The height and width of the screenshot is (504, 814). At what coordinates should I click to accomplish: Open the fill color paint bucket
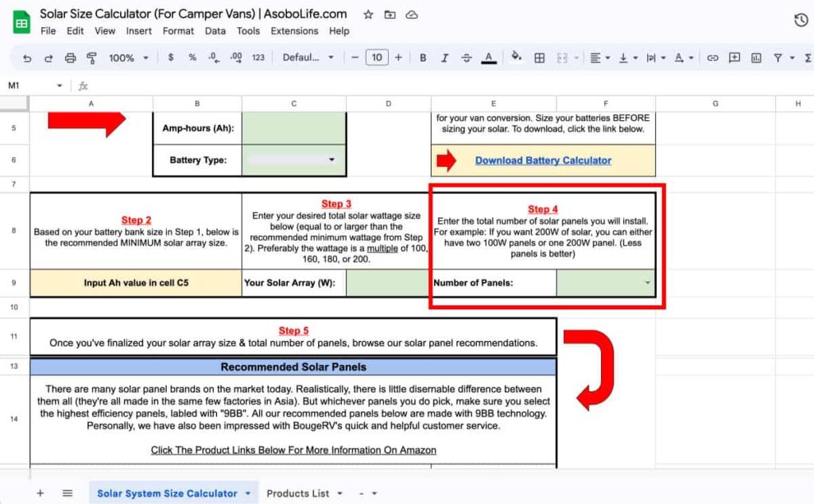point(516,56)
